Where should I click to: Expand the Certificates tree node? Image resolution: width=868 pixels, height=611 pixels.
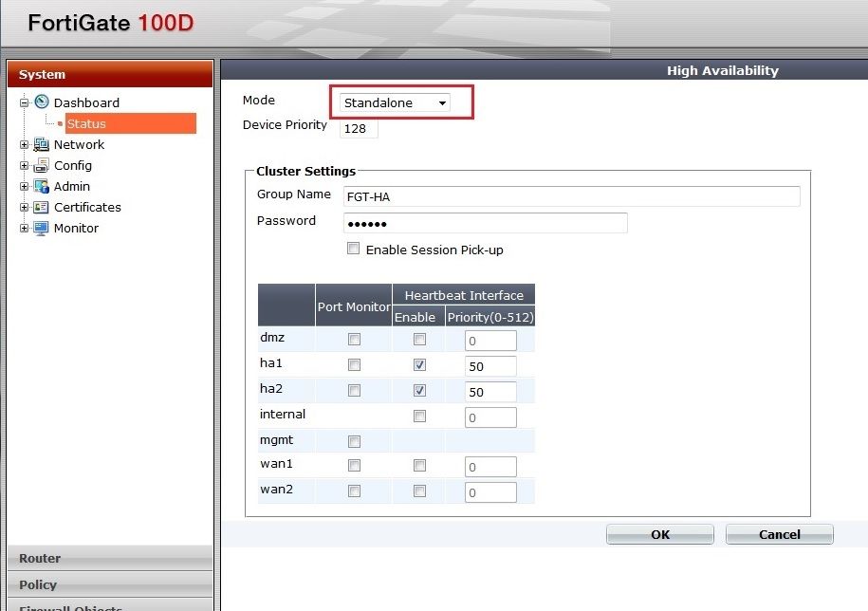[x=24, y=208]
